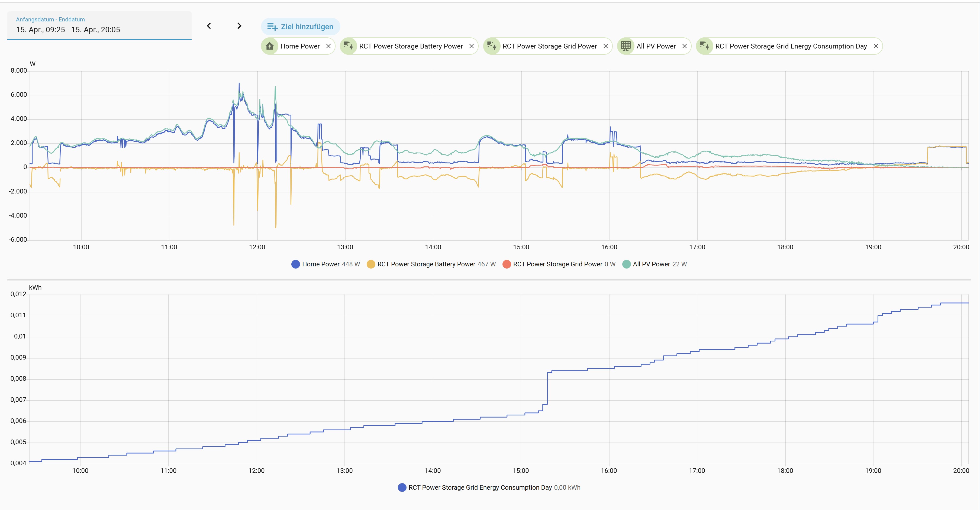The width and height of the screenshot is (980, 510).
Task: Remove the Home Power chip
Action: [x=328, y=46]
